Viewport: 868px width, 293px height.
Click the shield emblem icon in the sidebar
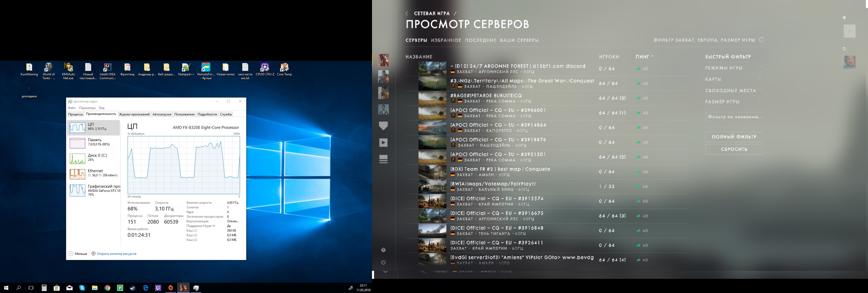(x=383, y=126)
